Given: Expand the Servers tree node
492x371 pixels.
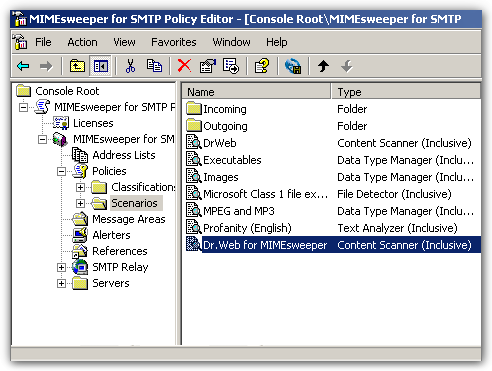Looking at the screenshot, I should tap(61, 283).
